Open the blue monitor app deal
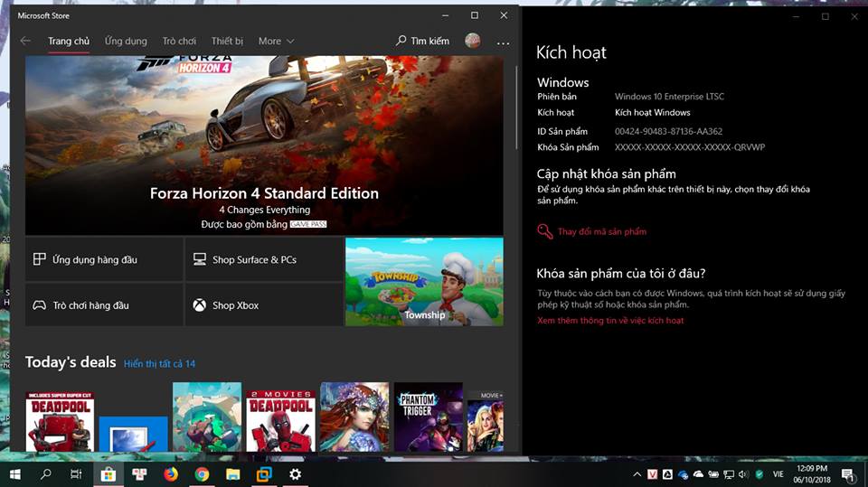 (x=134, y=434)
